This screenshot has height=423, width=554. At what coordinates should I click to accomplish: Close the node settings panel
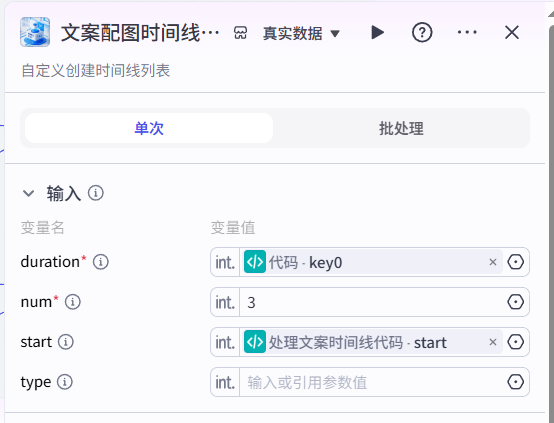coord(512,33)
